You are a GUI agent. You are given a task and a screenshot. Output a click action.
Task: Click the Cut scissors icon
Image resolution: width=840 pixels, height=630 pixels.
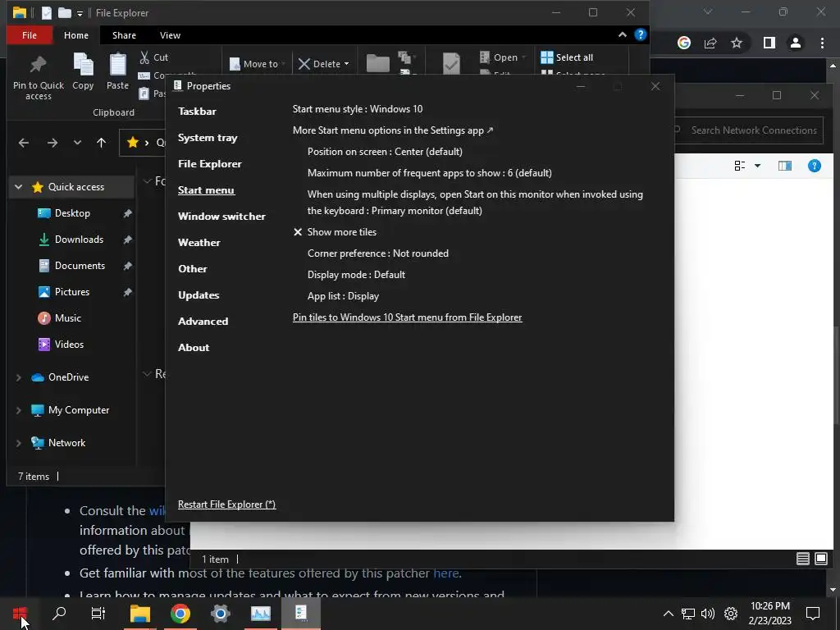tap(144, 57)
